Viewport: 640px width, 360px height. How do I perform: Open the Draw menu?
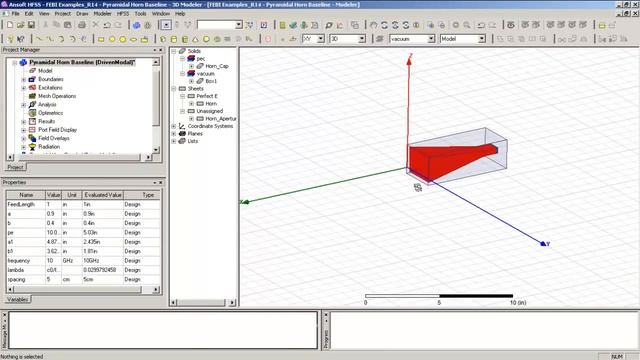(82, 13)
